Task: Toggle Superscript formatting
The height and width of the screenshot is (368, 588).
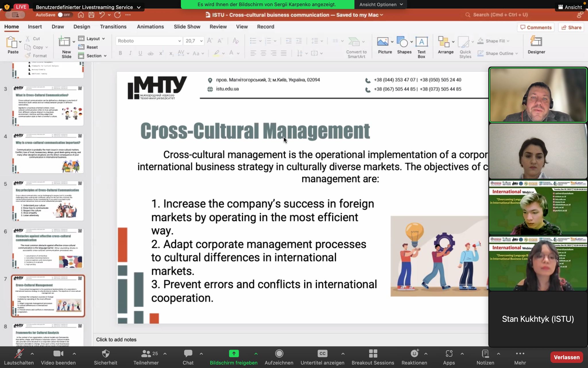Action: [161, 53]
